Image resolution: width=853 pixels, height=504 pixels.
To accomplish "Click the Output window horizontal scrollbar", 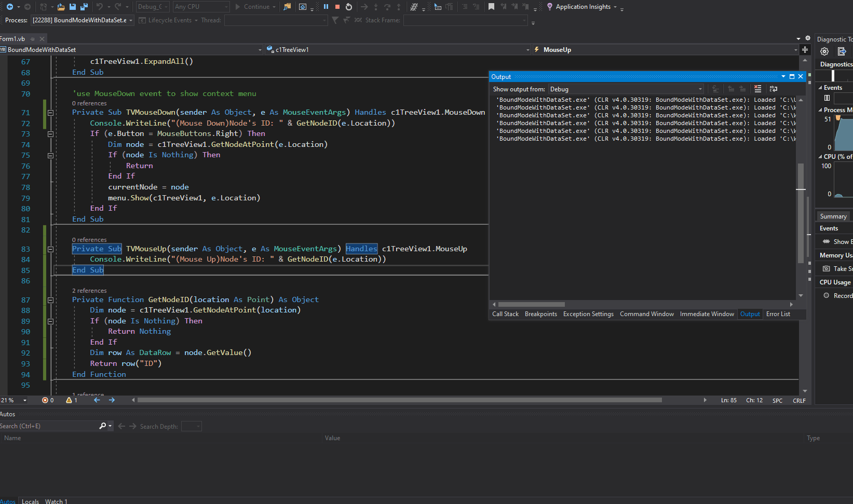I will pyautogui.click(x=531, y=305).
